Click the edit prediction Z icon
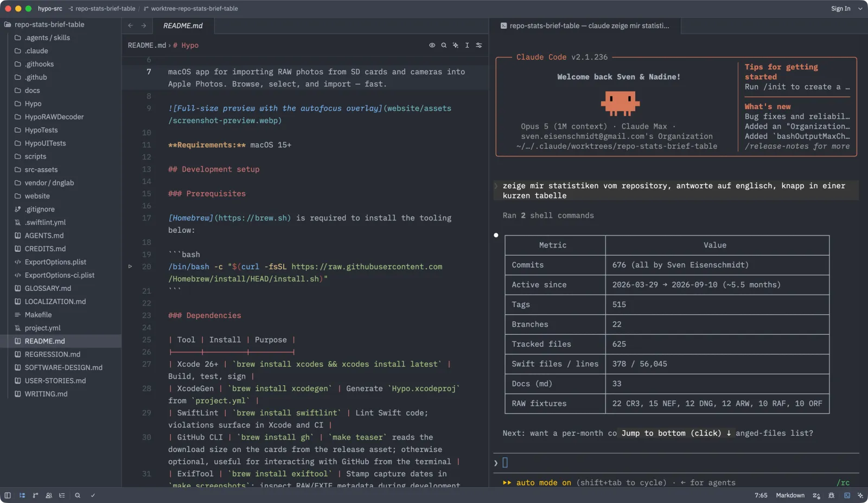This screenshot has height=503, width=868. pyautogui.click(x=816, y=495)
